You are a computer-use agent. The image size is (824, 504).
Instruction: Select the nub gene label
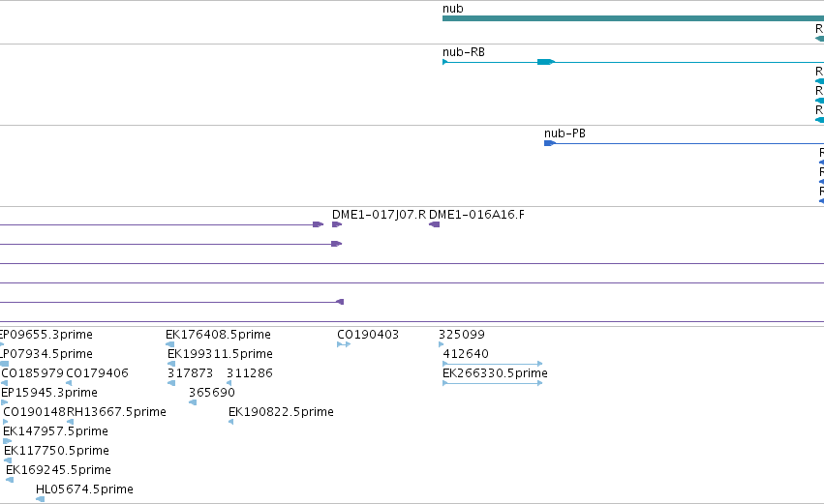click(x=452, y=9)
